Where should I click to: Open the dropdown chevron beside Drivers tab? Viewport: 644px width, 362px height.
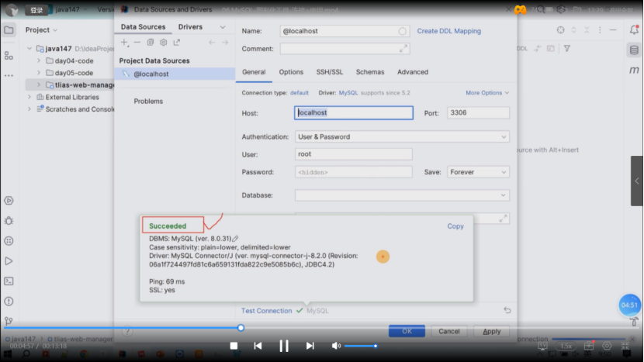coord(223,27)
